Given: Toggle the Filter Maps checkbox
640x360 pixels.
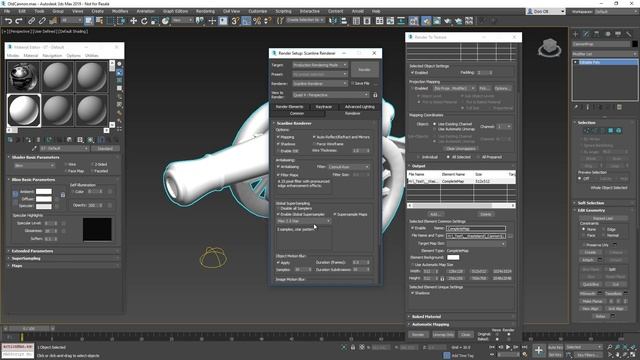Looking at the screenshot, I should pos(278,175).
